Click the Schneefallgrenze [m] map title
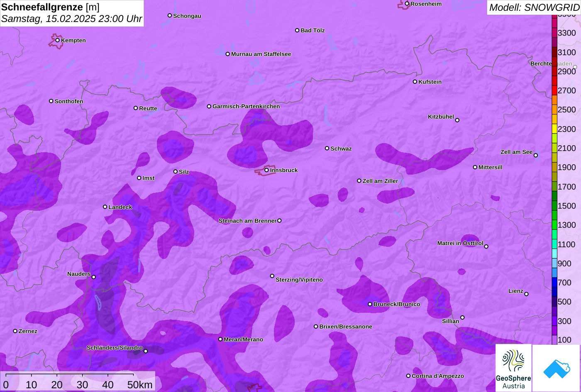The image size is (581, 392). pyautogui.click(x=51, y=7)
